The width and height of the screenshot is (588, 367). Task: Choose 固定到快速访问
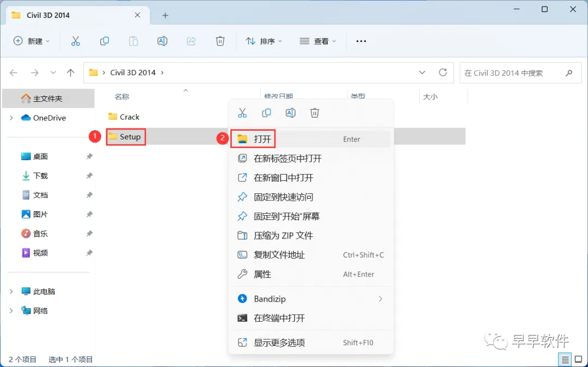coord(311,197)
